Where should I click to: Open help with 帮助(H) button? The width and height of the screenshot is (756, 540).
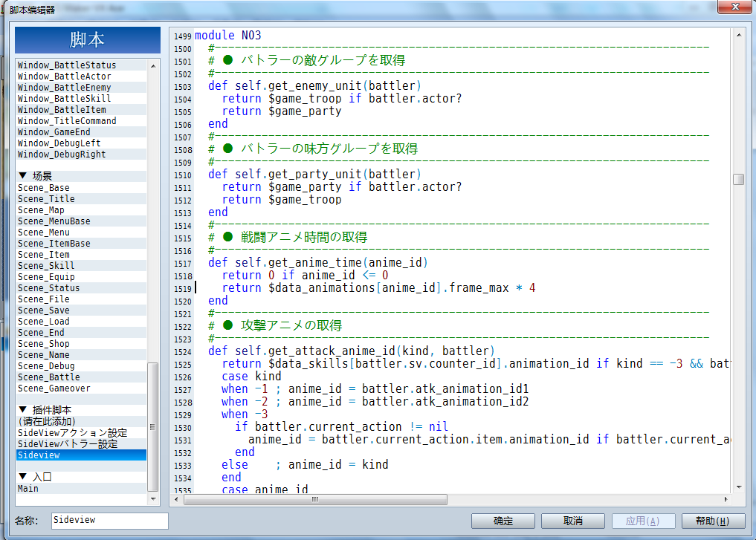coord(713,521)
